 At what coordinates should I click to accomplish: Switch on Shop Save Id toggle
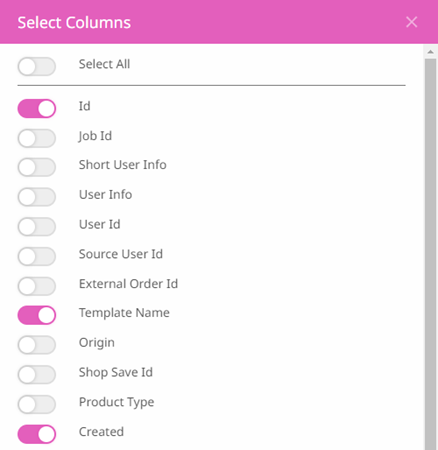pos(37,375)
